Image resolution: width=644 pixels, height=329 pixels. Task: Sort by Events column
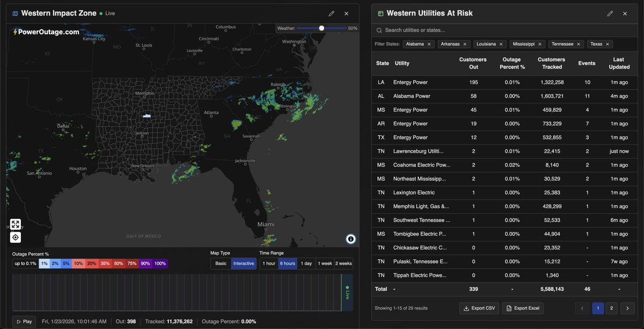[x=587, y=63]
